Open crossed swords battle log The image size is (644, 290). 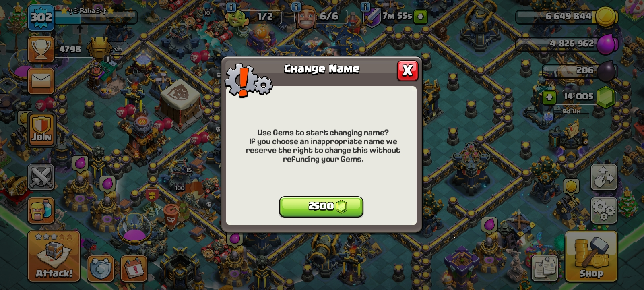[x=41, y=177]
